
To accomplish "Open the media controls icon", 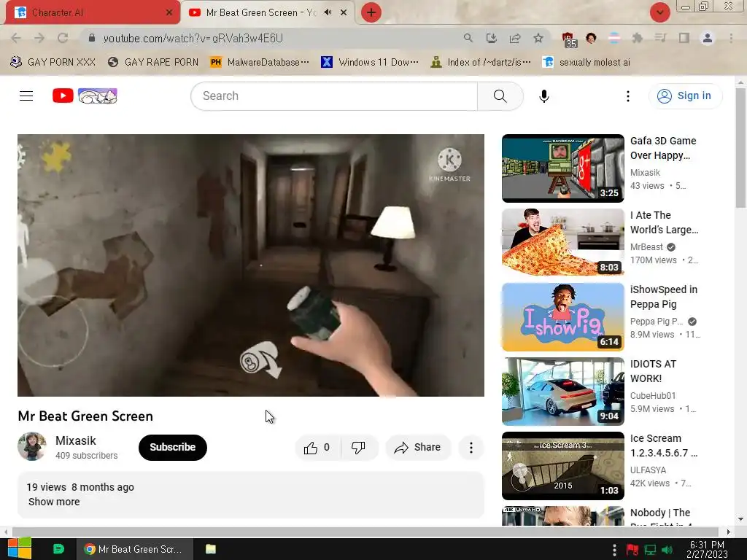I will [x=661, y=38].
